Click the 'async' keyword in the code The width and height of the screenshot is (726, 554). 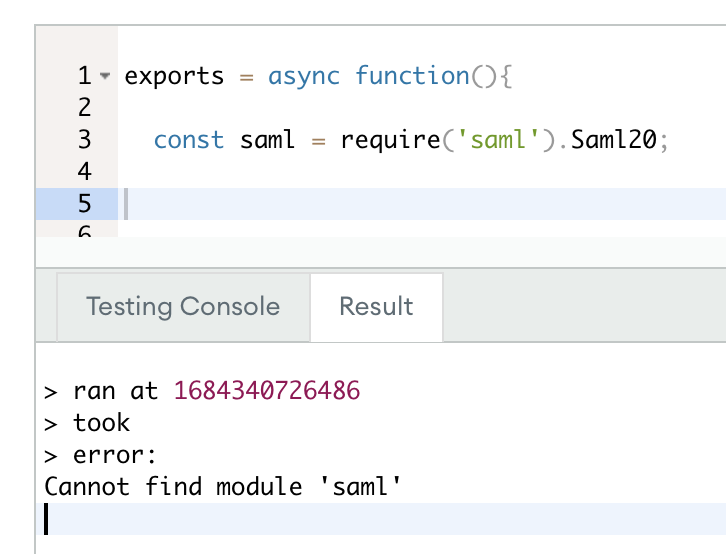pos(304,76)
